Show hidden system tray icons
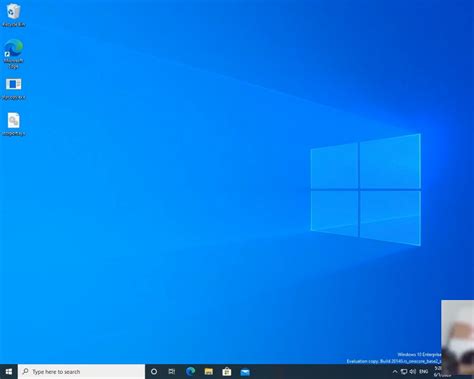This screenshot has width=474, height=379. (395, 371)
